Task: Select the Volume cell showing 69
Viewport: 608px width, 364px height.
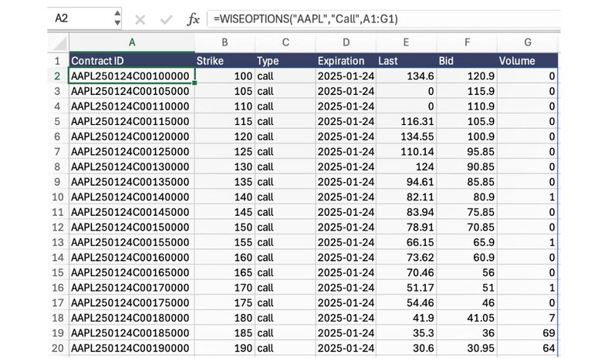Action: click(527, 333)
